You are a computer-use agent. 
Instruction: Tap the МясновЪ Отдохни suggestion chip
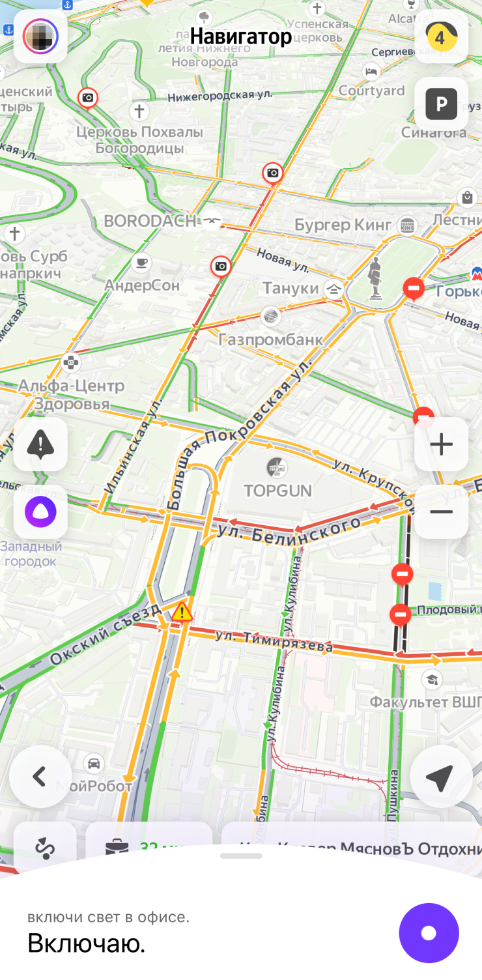(x=352, y=848)
